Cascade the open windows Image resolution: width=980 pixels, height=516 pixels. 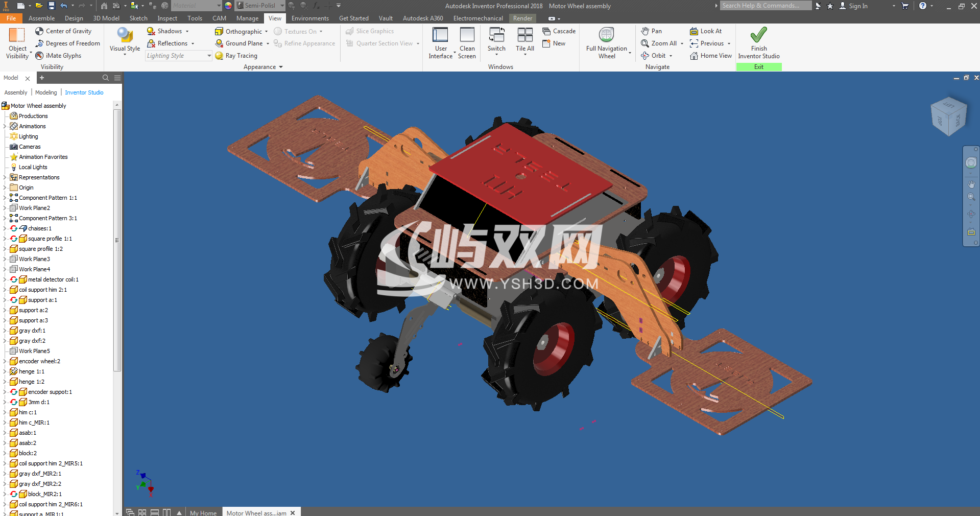[x=559, y=31]
